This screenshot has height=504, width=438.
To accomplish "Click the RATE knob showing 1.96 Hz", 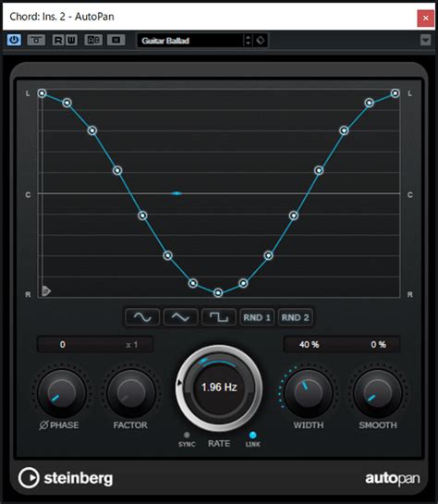I will point(219,387).
